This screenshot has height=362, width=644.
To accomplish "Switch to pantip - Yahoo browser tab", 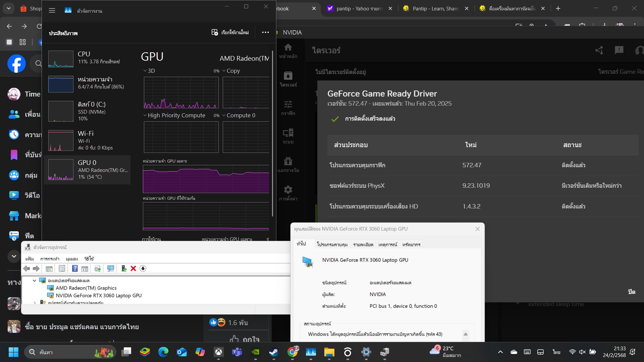I will (x=359, y=8).
